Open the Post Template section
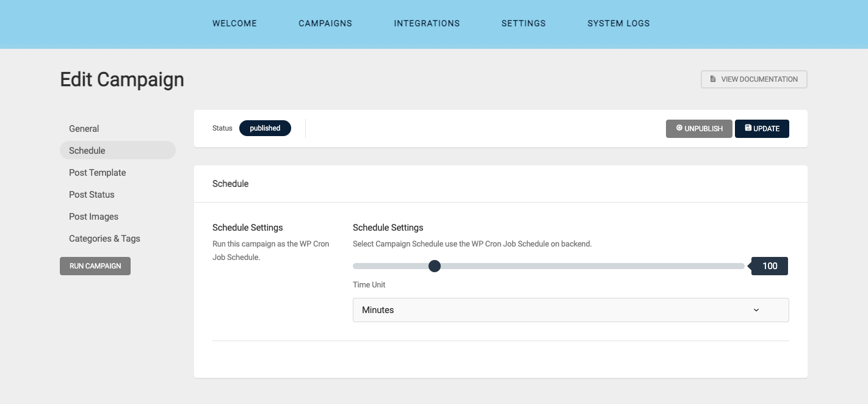Image resolution: width=868 pixels, height=404 pixels. [97, 173]
